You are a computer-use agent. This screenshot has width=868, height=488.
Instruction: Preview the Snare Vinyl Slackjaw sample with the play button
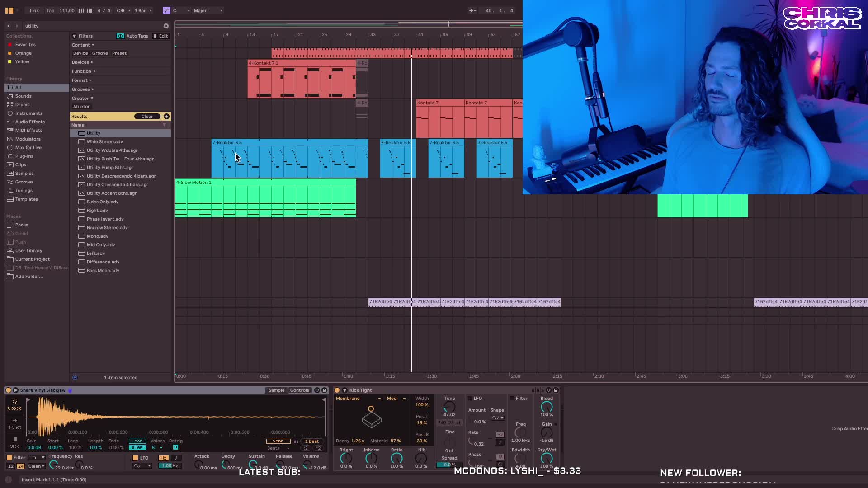tap(15, 390)
